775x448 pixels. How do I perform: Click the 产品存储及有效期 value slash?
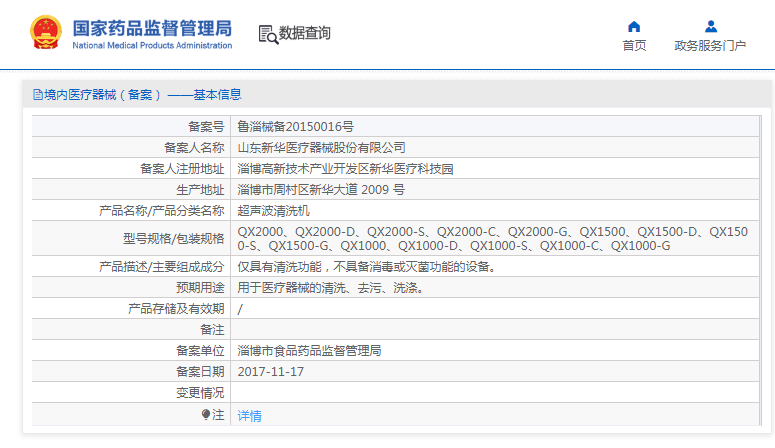click(240, 310)
